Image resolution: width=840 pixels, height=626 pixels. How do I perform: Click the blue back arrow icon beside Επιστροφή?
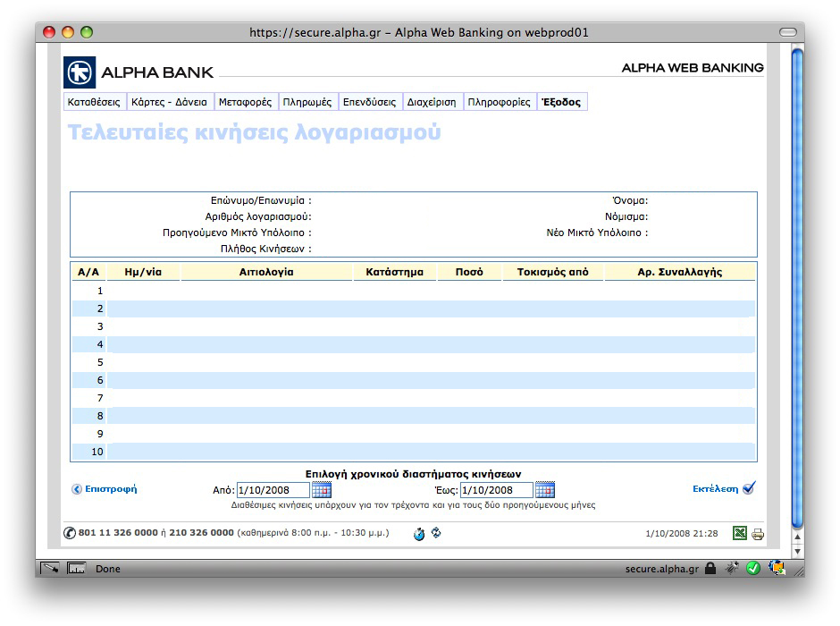coord(77,489)
